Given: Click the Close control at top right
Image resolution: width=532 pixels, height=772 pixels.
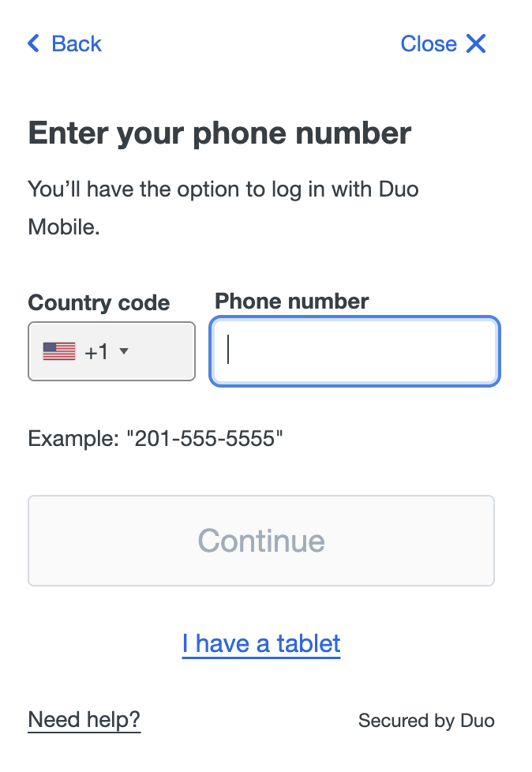Looking at the screenshot, I should (444, 43).
